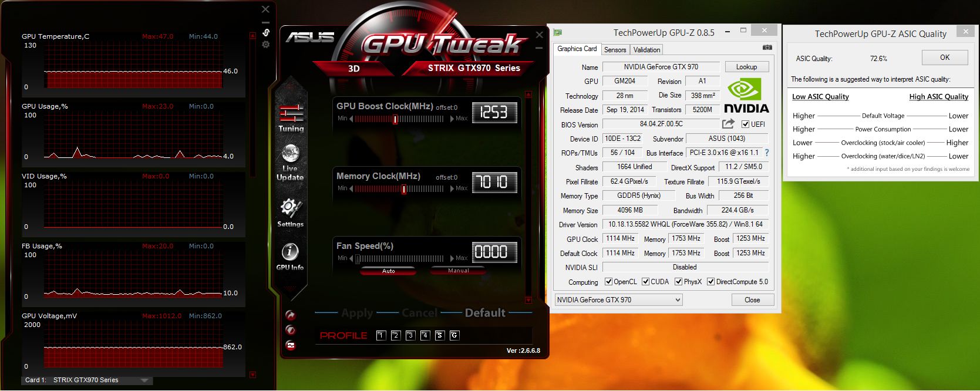Click the High ASIC Quality heading

938,97
